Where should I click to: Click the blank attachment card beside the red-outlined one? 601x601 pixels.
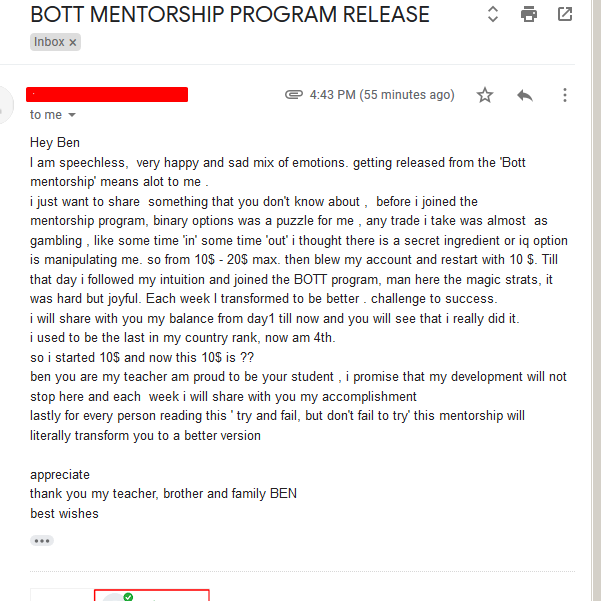(x=61, y=596)
